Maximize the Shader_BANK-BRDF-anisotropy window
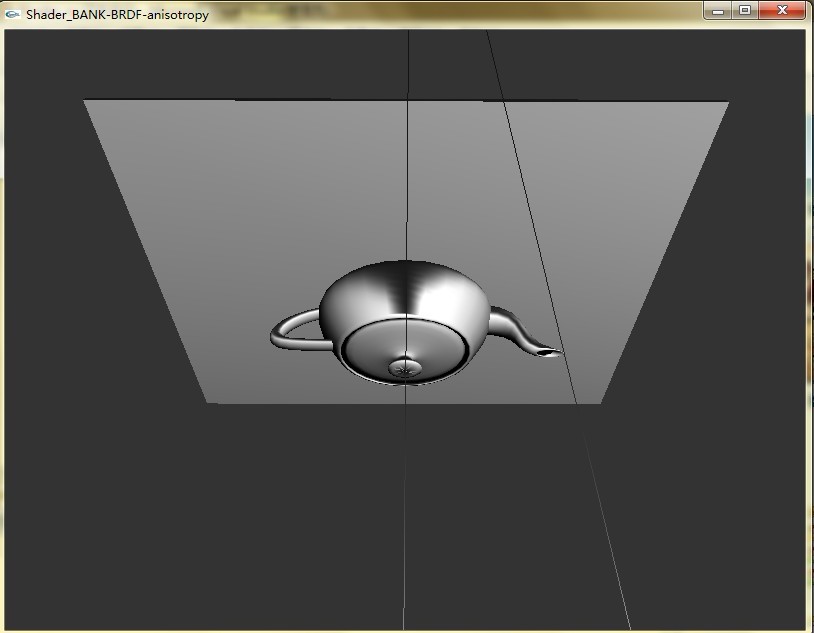The image size is (814, 633). click(745, 10)
